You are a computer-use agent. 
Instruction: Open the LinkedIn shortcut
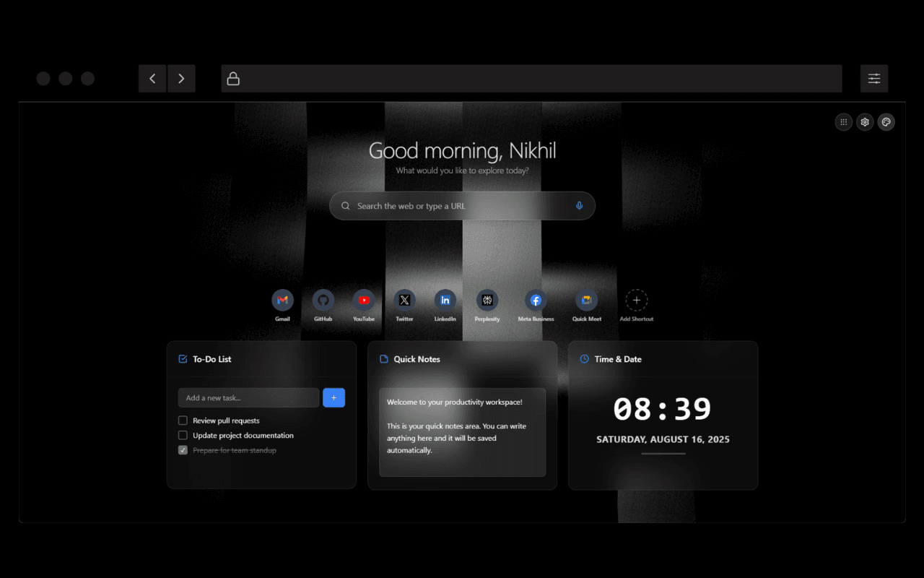pos(445,301)
